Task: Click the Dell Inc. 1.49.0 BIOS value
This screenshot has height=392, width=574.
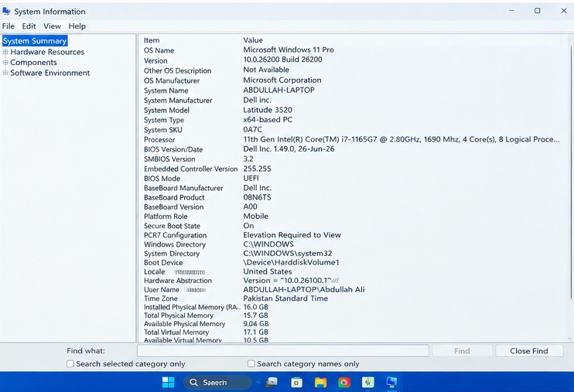Action: pos(289,149)
